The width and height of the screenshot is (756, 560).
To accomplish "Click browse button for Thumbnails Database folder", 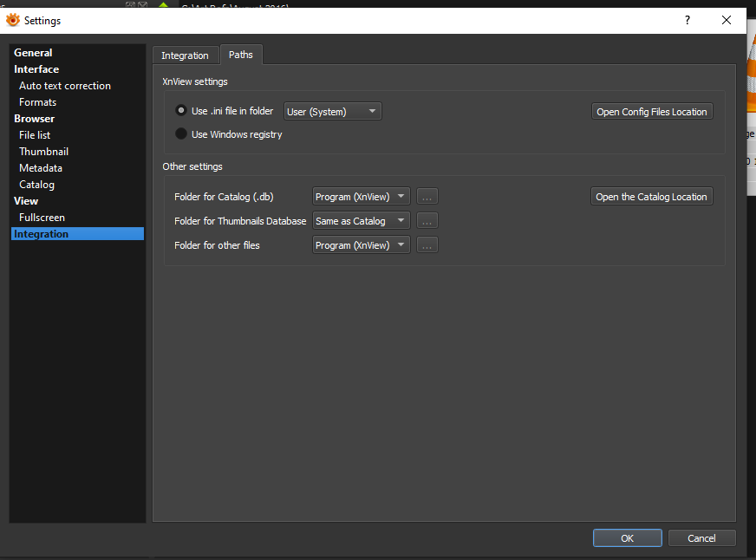I will click(x=427, y=221).
